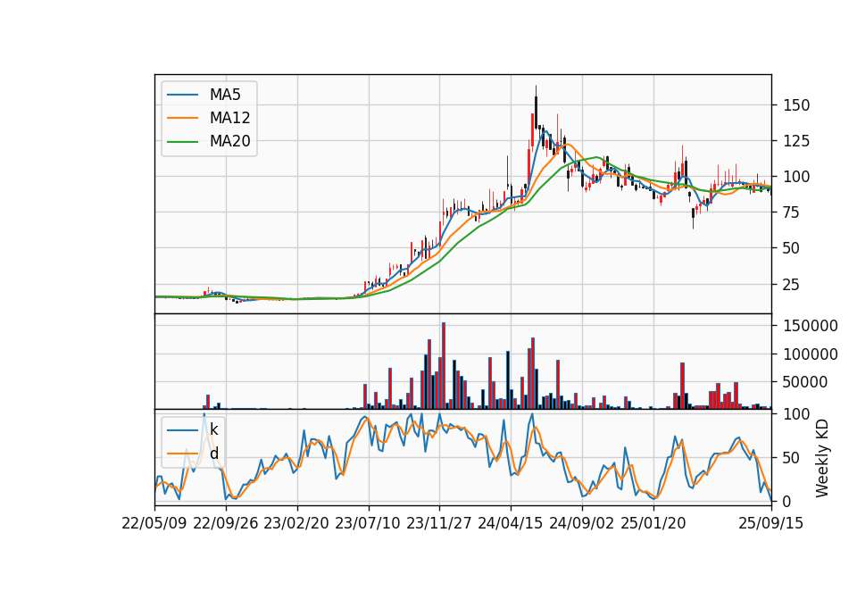Click the 150000 volume axis label
The image size is (857, 616).
pos(811,326)
